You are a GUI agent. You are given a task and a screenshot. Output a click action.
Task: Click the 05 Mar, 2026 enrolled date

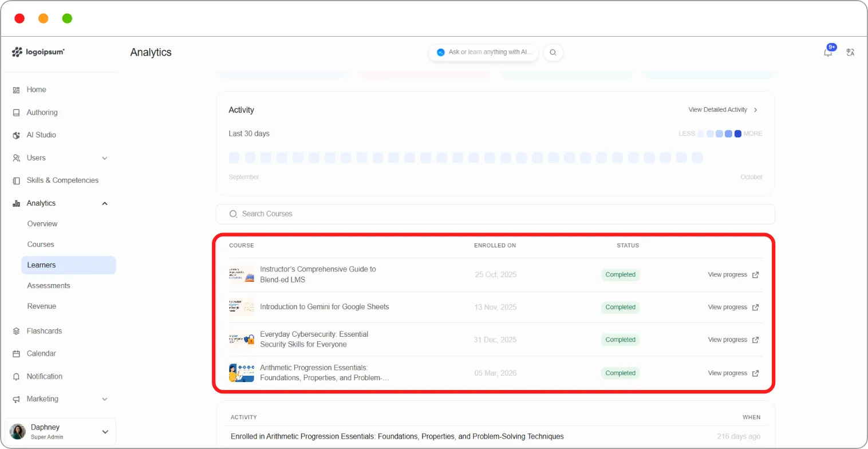tap(496, 373)
